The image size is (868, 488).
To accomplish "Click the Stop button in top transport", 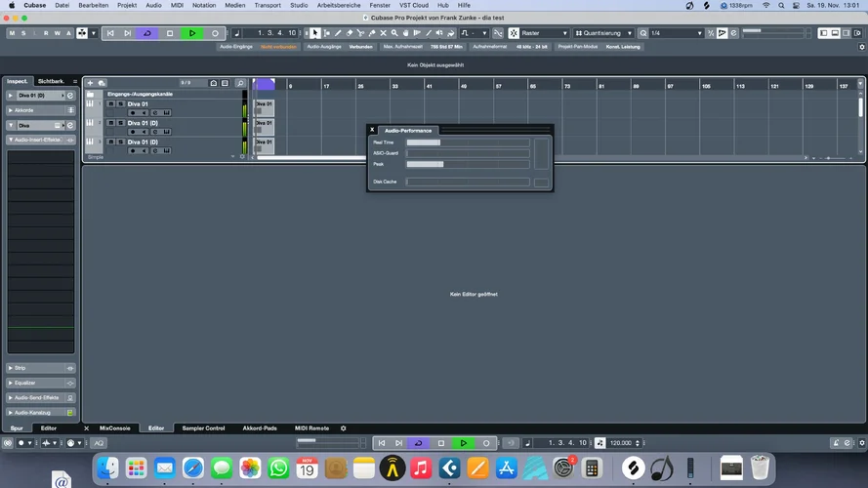I will pos(170,33).
